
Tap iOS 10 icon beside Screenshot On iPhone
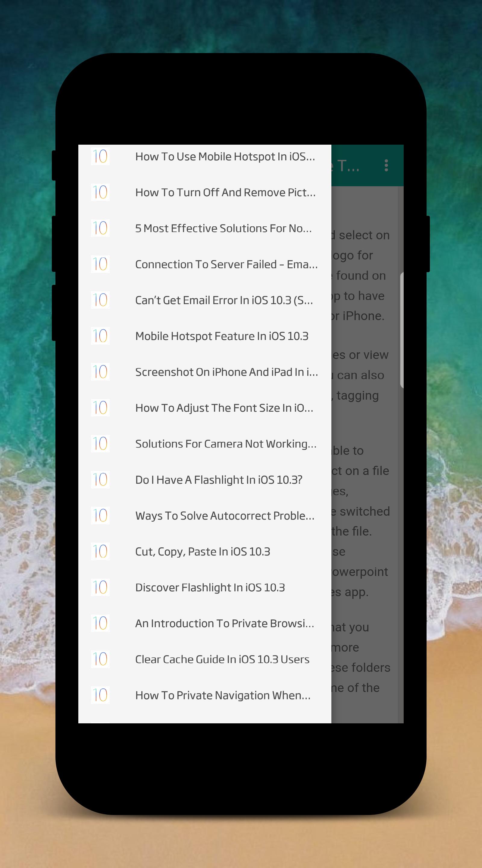pyautogui.click(x=100, y=372)
